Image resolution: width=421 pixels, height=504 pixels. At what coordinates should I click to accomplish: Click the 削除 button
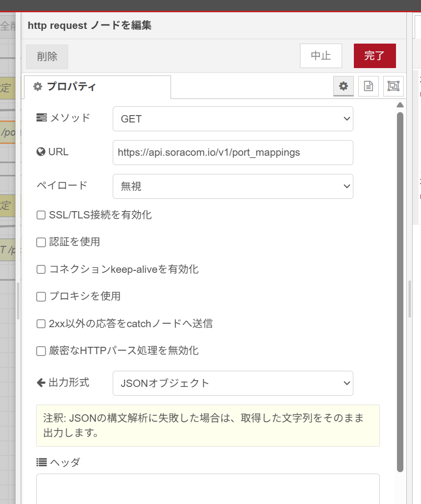click(47, 56)
